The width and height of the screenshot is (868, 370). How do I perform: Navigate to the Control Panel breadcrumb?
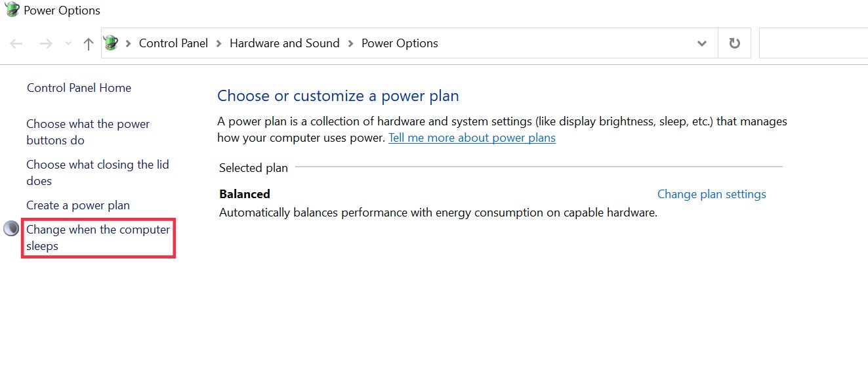(173, 43)
